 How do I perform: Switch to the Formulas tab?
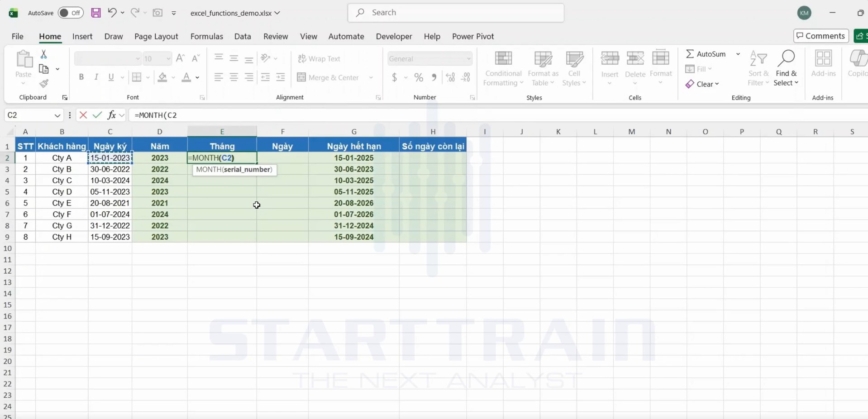pos(206,36)
